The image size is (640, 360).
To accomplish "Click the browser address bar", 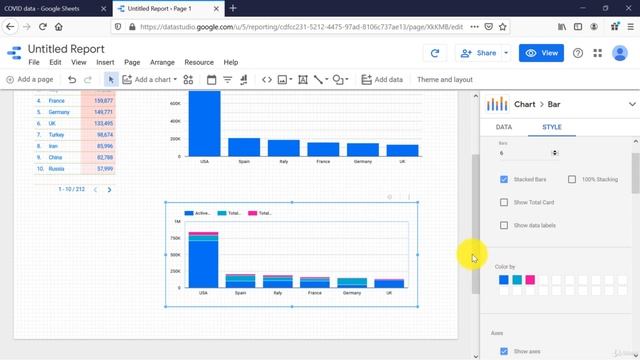I will (x=301, y=27).
